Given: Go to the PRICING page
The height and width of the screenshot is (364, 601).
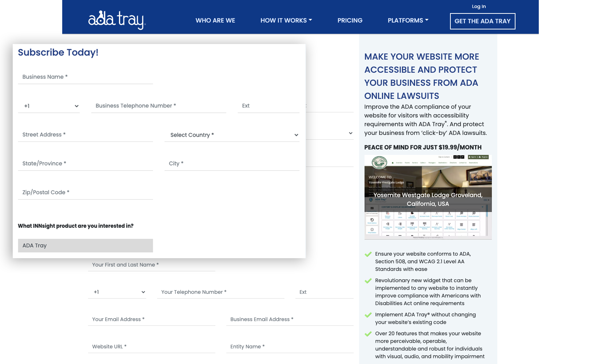Looking at the screenshot, I should point(350,20).
